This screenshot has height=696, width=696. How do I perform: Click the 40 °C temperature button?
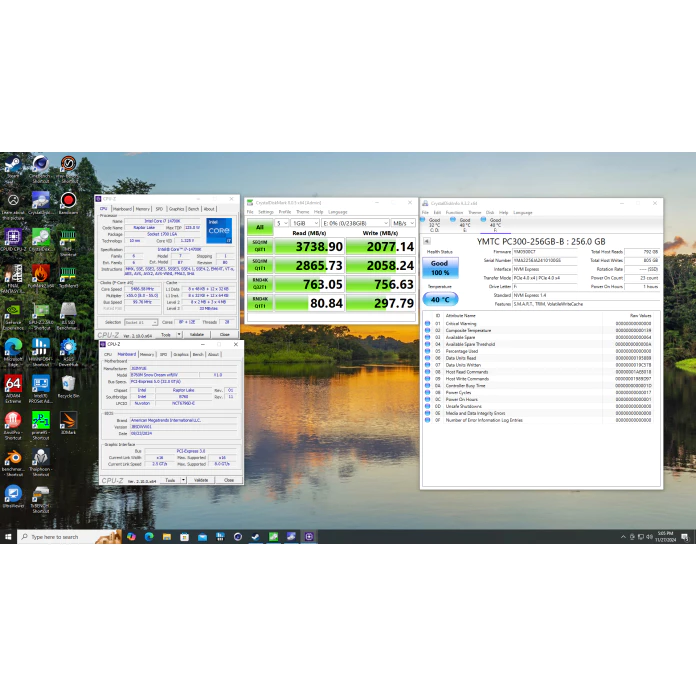click(x=440, y=299)
